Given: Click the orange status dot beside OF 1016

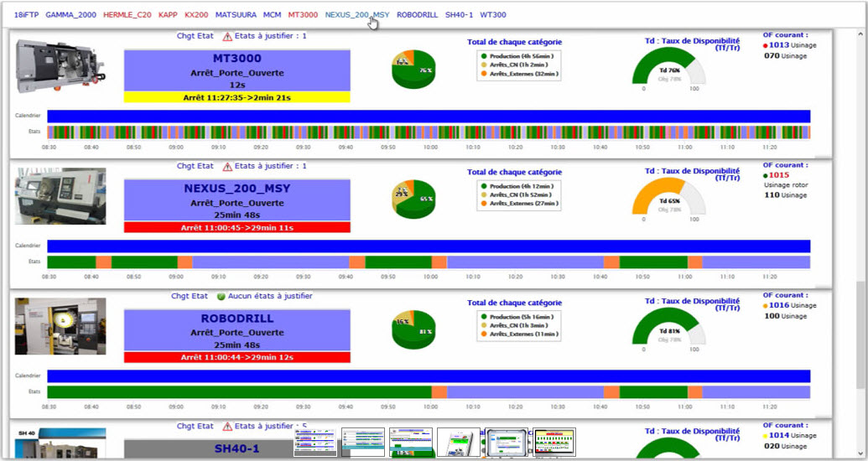Looking at the screenshot, I should 766,306.
